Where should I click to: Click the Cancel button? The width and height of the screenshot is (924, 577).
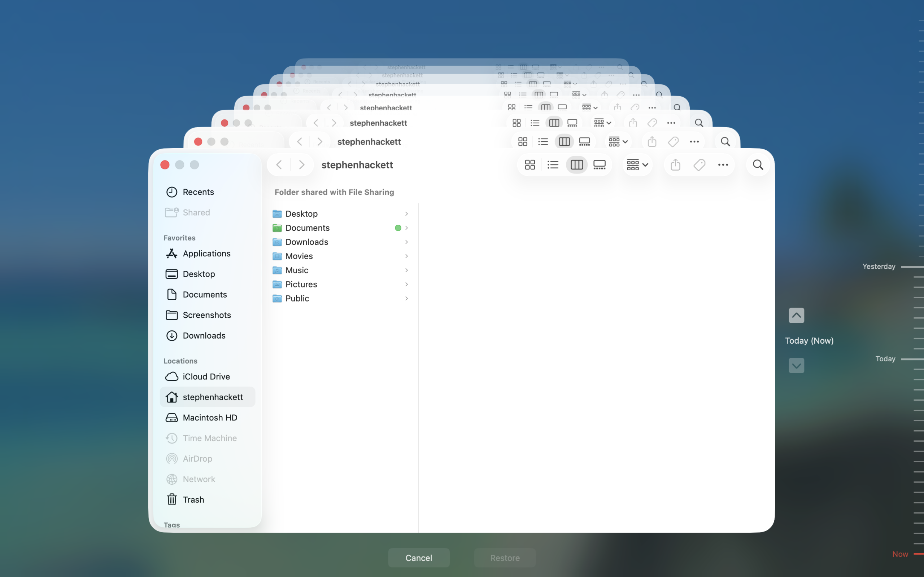[418, 558]
